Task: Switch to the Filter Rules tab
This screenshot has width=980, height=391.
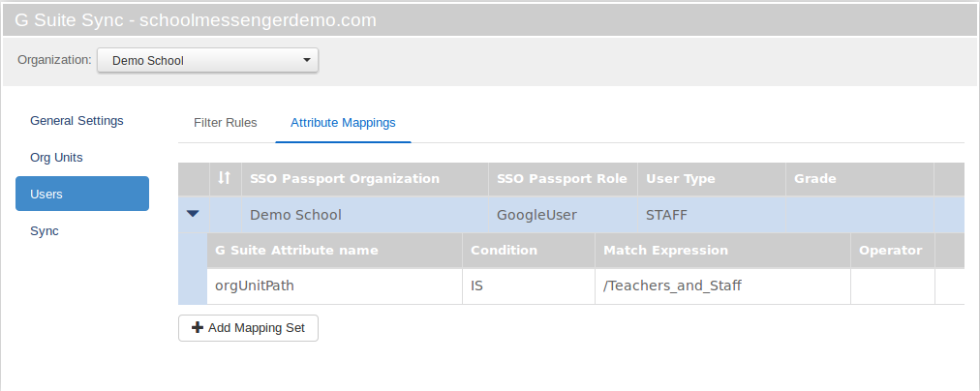Action: point(225,122)
